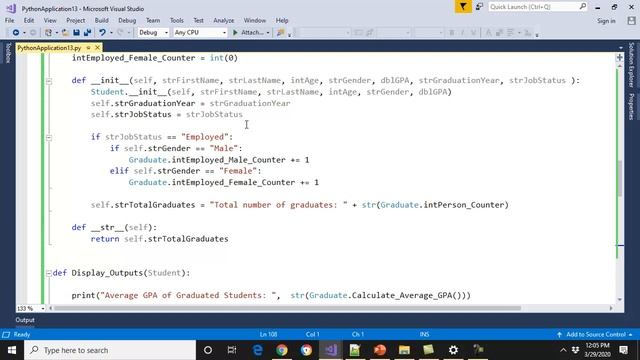Open the feedback icon beside Quick Launch

click(480, 7)
